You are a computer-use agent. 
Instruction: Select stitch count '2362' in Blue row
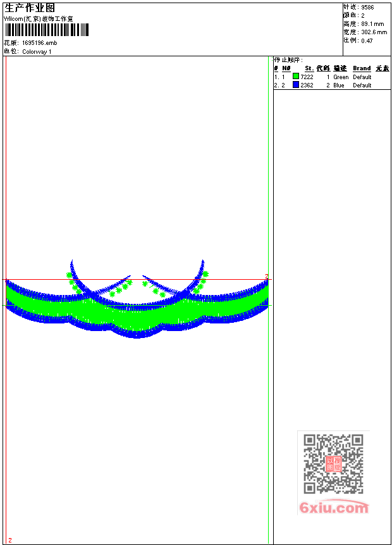pos(307,85)
